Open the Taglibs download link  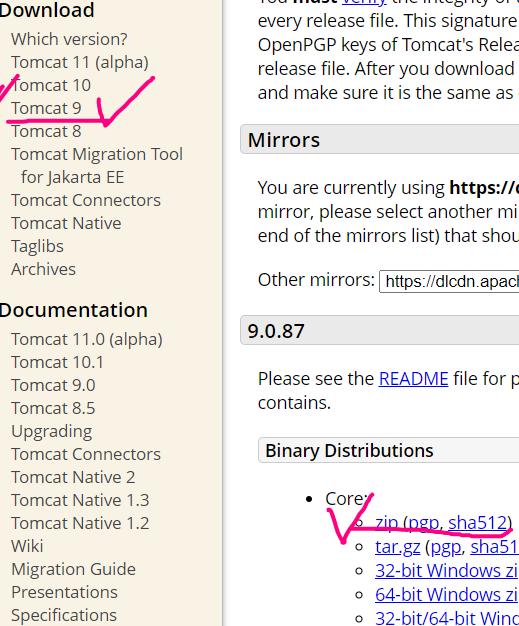coord(38,246)
